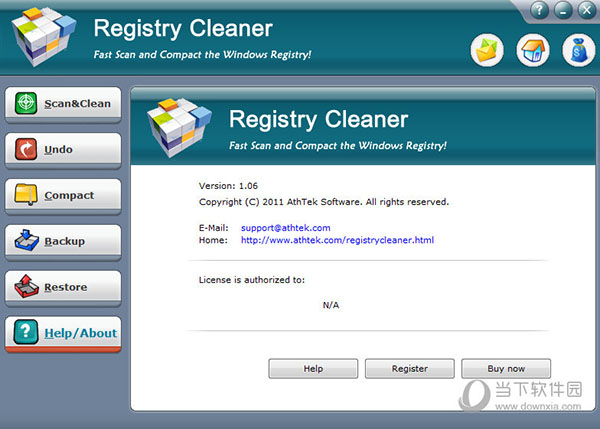Click the Home: label
Image resolution: width=600 pixels, height=429 pixels.
tap(213, 240)
